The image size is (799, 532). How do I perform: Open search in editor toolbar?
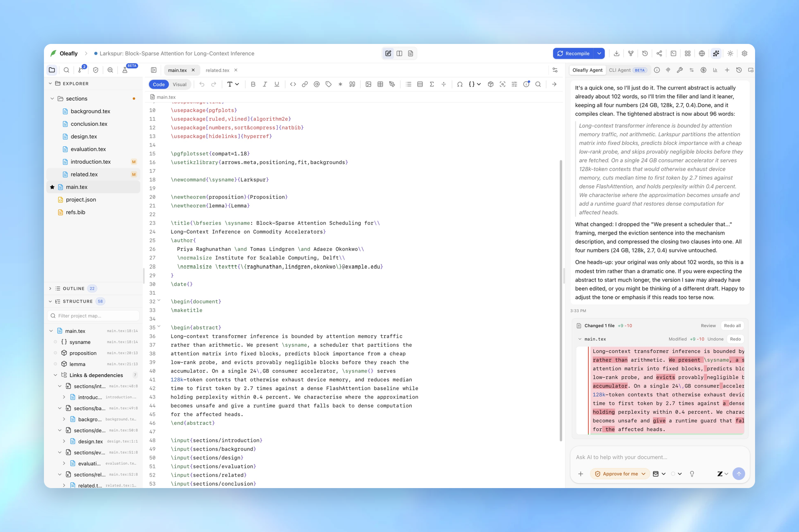click(538, 84)
